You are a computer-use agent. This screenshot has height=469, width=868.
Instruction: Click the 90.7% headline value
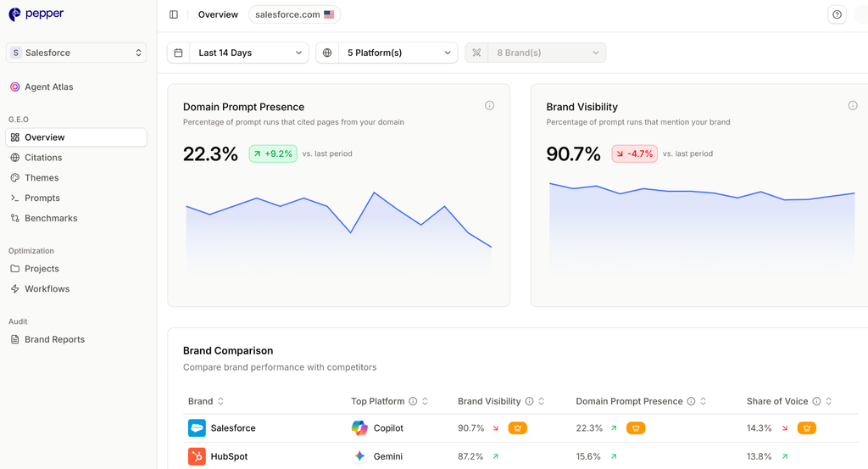[x=574, y=154]
